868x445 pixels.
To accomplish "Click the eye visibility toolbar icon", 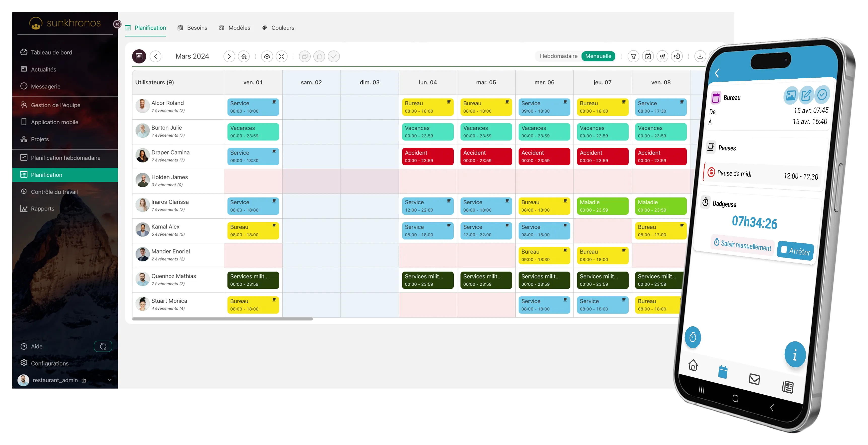I will (267, 56).
